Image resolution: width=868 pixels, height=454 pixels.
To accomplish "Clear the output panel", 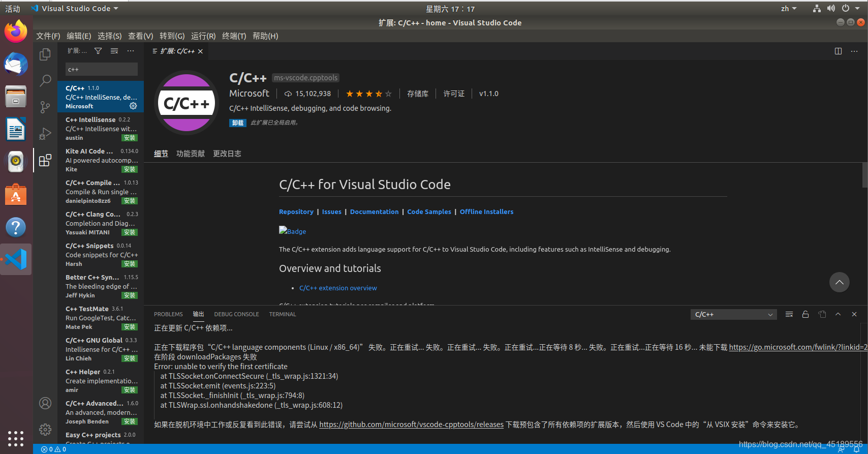I will click(789, 314).
